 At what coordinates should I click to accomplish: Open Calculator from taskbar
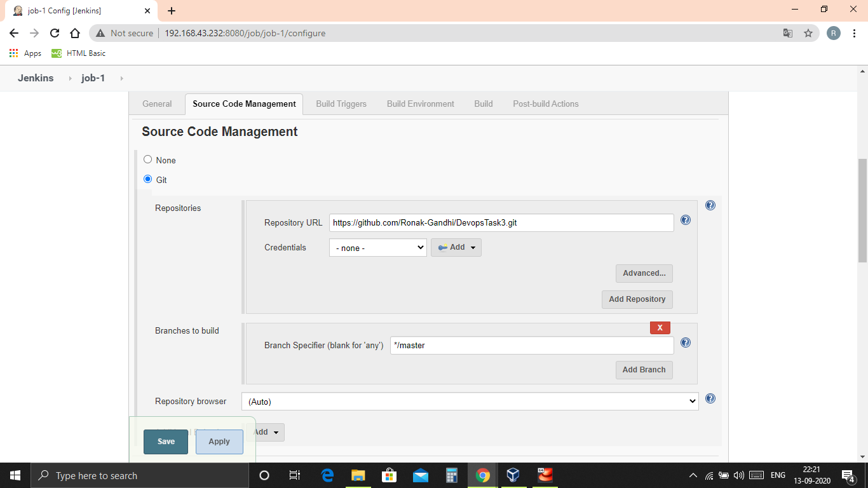[x=452, y=475]
